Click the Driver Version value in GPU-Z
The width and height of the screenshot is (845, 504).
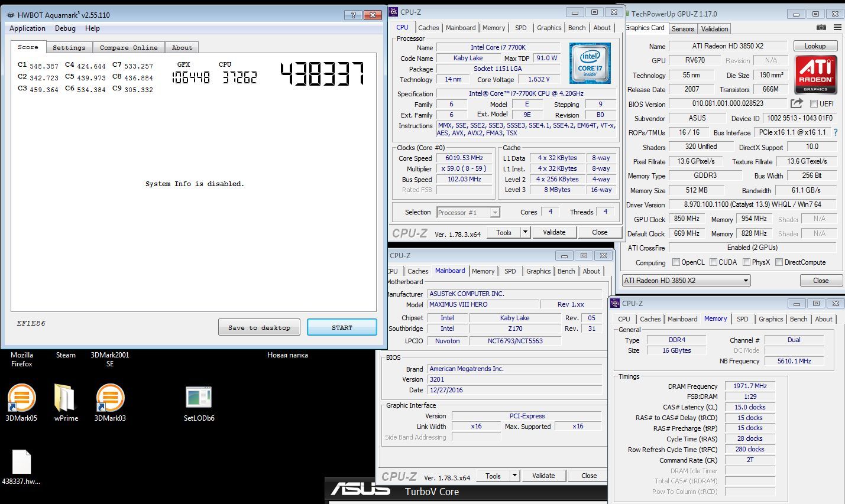pos(752,204)
